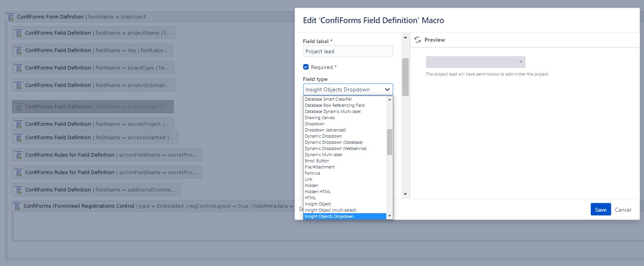The image size is (644, 266).
Task: Click the field type list scroll-down arrow
Action: [389, 216]
